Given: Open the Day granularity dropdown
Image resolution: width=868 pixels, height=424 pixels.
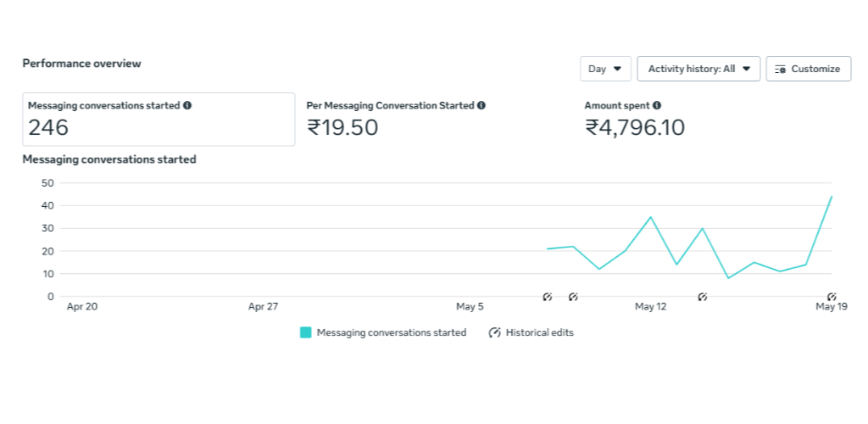Looking at the screenshot, I should (605, 70).
